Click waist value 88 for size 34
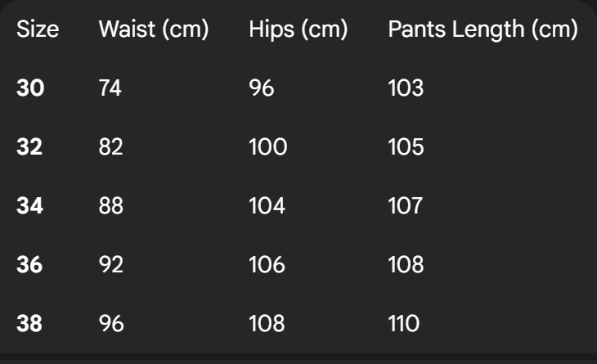This screenshot has width=597, height=364. pos(111,205)
